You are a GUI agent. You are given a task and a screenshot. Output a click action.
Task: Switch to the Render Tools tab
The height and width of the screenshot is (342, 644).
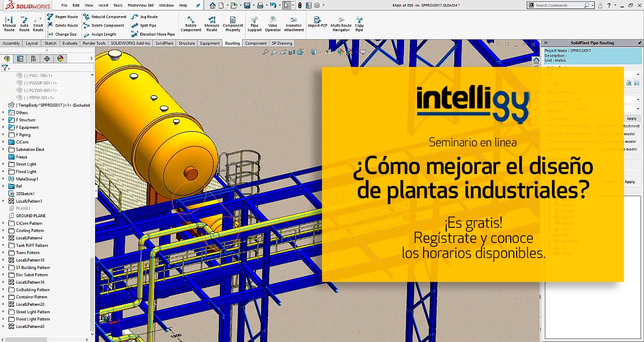tap(94, 43)
